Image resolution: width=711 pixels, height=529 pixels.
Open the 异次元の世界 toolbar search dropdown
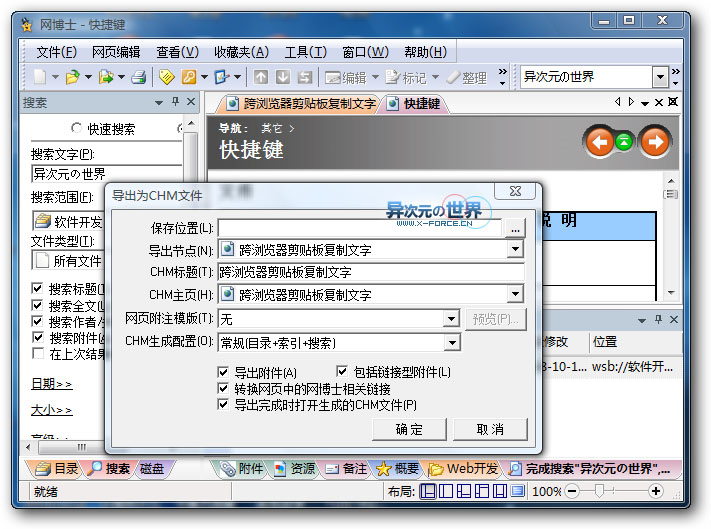(x=661, y=77)
